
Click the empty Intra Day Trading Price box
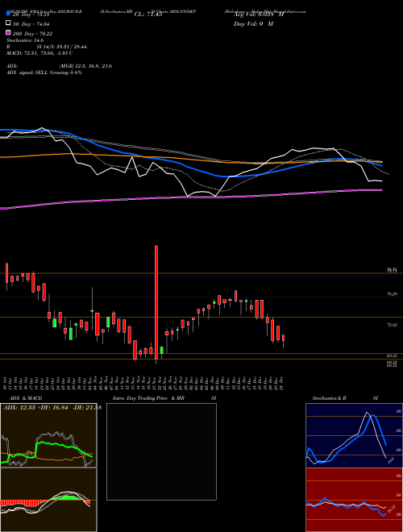[x=161, y=451]
